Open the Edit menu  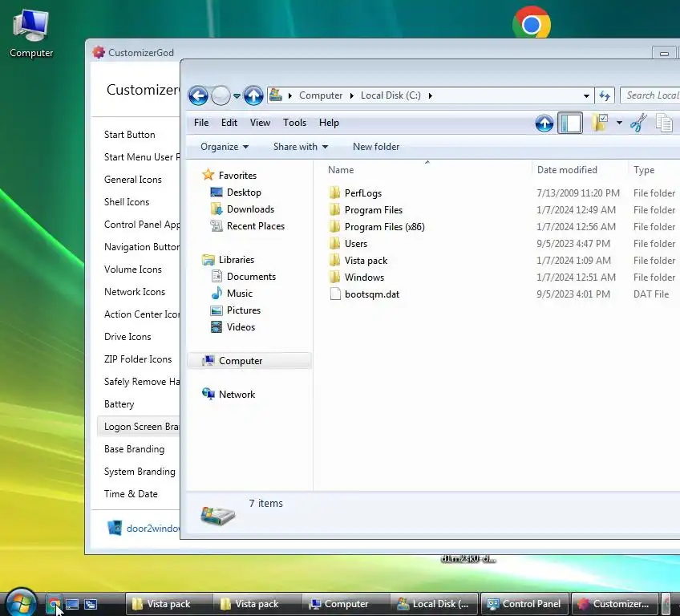[x=229, y=123]
